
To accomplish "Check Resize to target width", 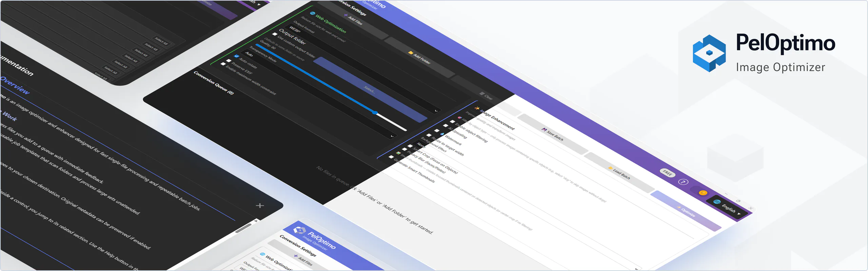I will [429, 135].
